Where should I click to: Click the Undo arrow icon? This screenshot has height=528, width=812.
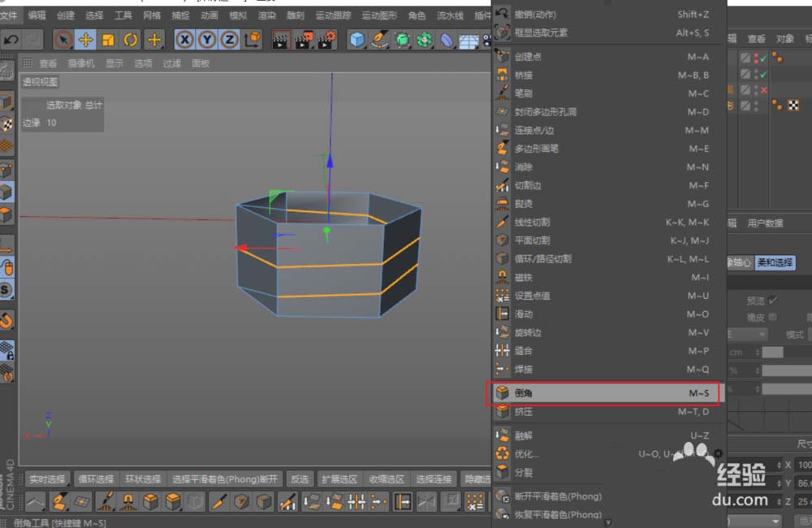pyautogui.click(x=11, y=39)
